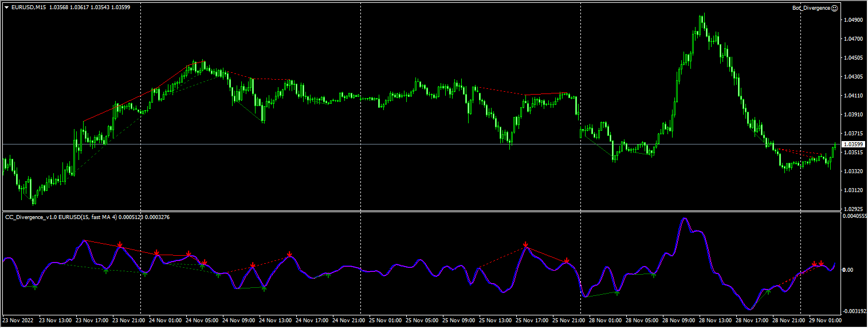Click 23 Nov 2022 date on time axis
This screenshot has height=328, width=868.
tap(18, 320)
